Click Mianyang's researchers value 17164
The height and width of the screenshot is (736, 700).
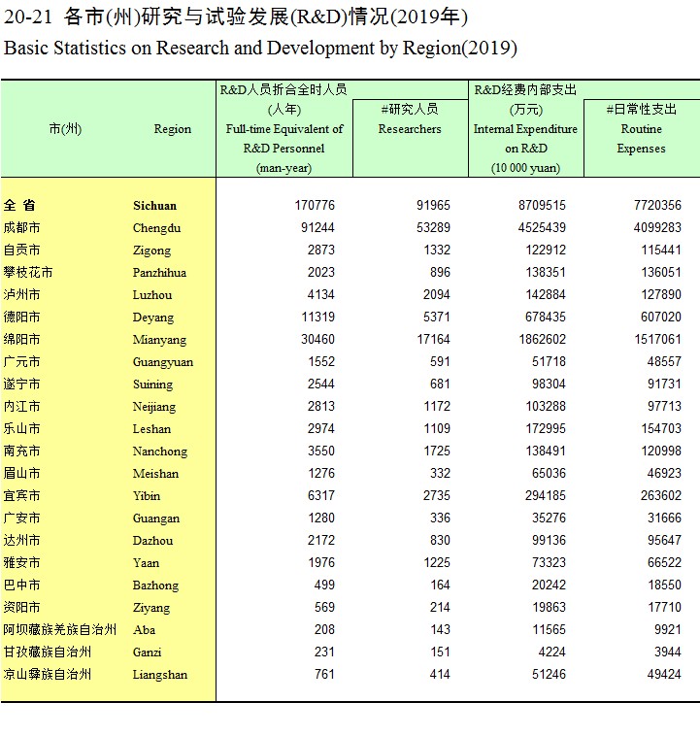coord(433,340)
